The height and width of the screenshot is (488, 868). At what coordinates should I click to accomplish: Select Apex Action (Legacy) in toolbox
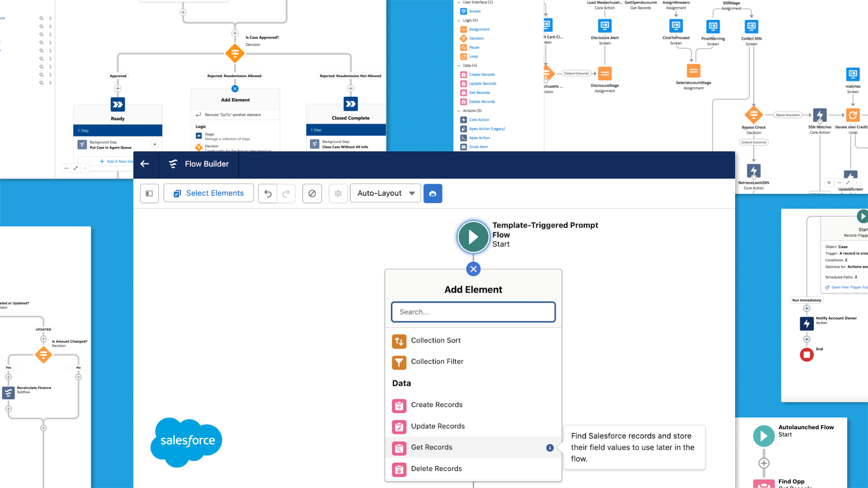coord(483,129)
